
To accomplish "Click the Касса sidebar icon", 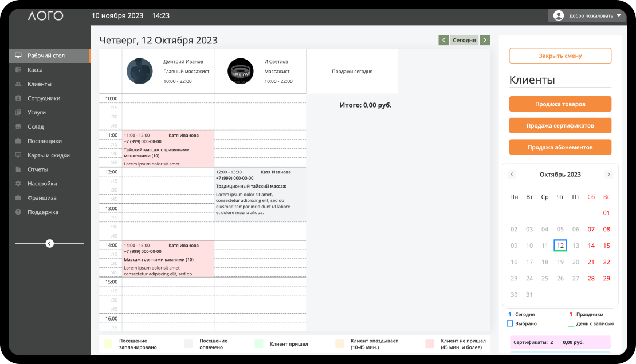I will click(18, 70).
